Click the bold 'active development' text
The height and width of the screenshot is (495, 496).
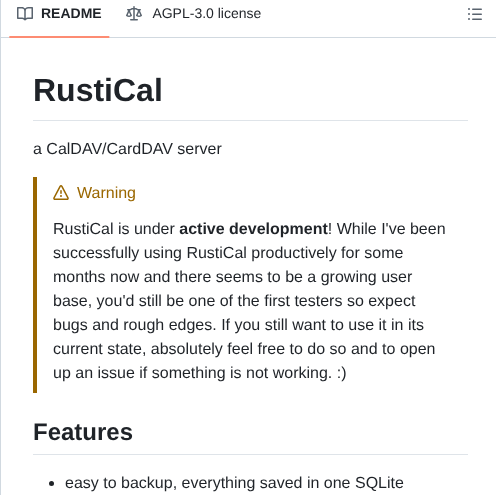254,229
